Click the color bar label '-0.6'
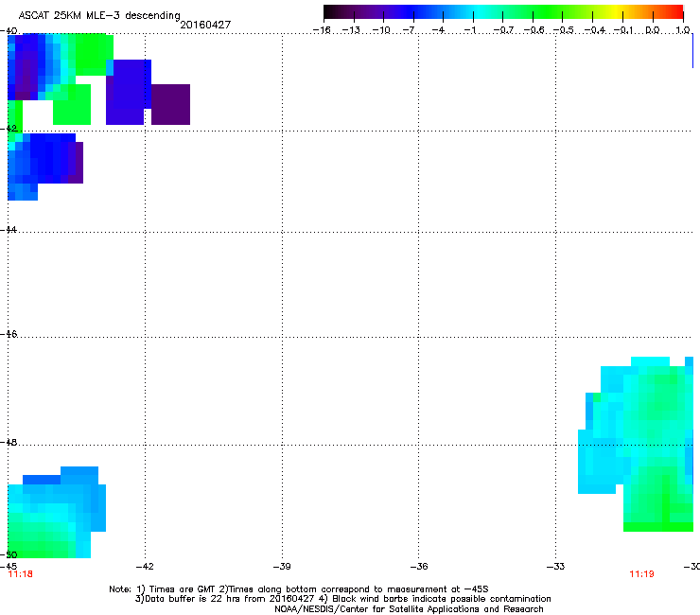The width and height of the screenshot is (700, 615). (x=534, y=30)
